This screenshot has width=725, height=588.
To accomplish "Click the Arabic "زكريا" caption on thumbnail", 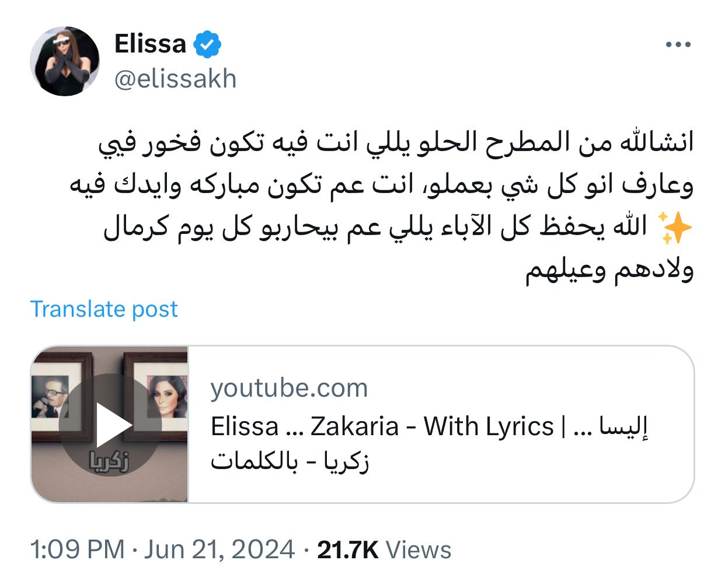I will [x=111, y=462].
